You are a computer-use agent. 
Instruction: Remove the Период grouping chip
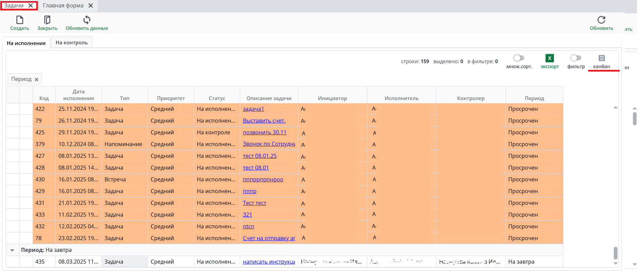[x=37, y=80]
